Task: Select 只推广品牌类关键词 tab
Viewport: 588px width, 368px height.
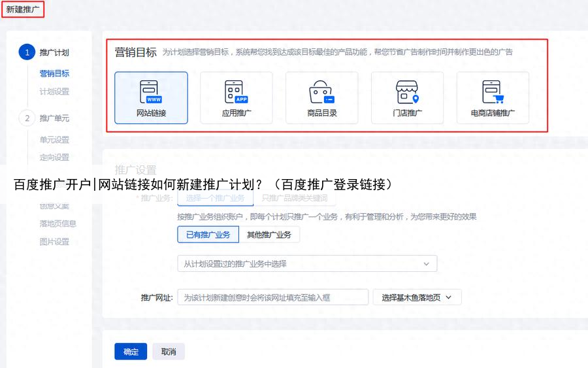Action: [295, 198]
